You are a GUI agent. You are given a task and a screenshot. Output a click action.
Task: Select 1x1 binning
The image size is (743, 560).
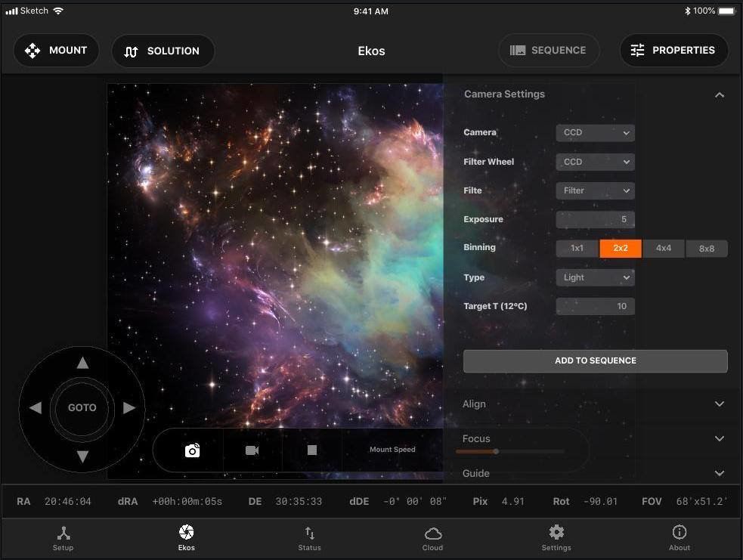coord(577,248)
